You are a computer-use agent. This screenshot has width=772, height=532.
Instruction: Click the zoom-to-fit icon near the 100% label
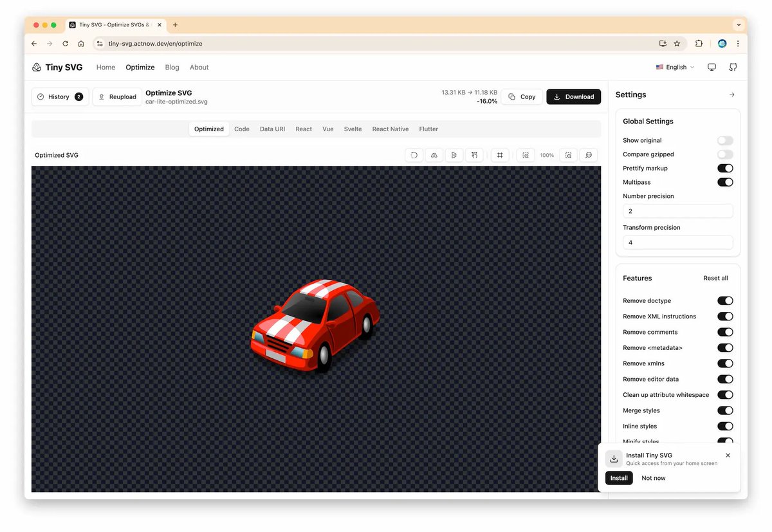click(x=568, y=155)
